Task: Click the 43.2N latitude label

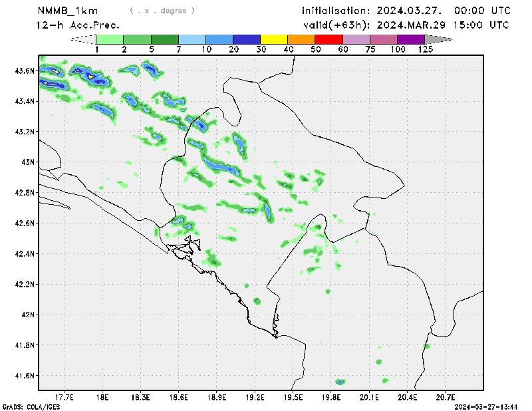Action: coord(25,132)
